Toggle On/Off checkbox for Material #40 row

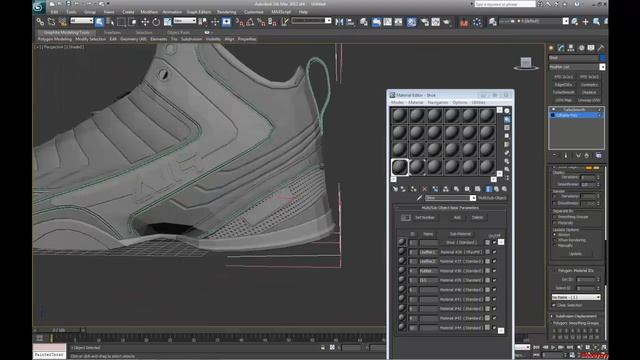[x=494, y=290]
